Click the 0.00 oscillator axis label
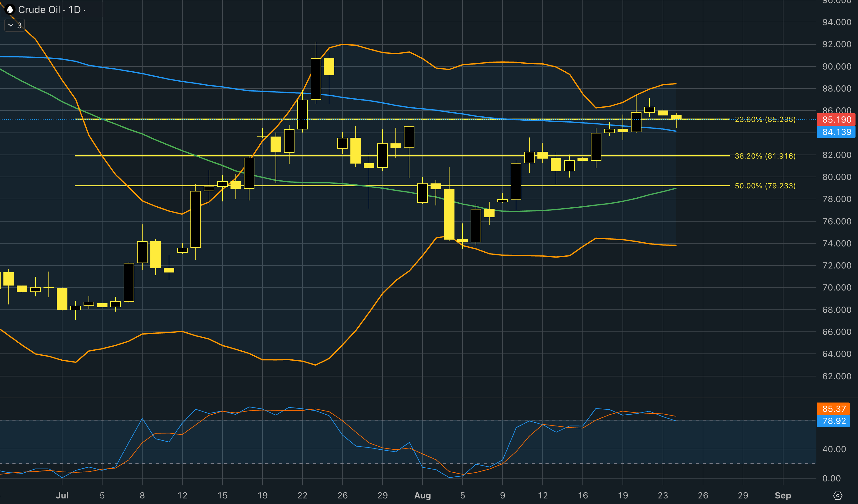The image size is (858, 504). coord(832,479)
